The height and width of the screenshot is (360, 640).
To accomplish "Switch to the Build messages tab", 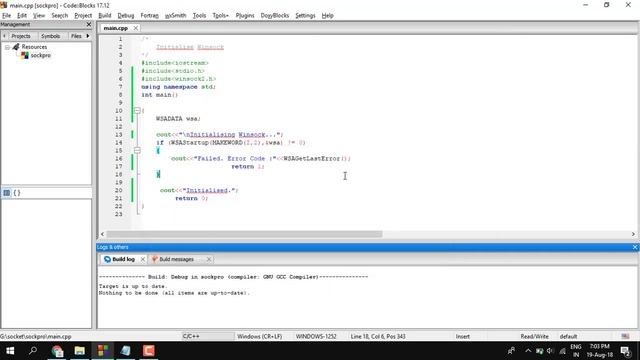I will [x=176, y=259].
